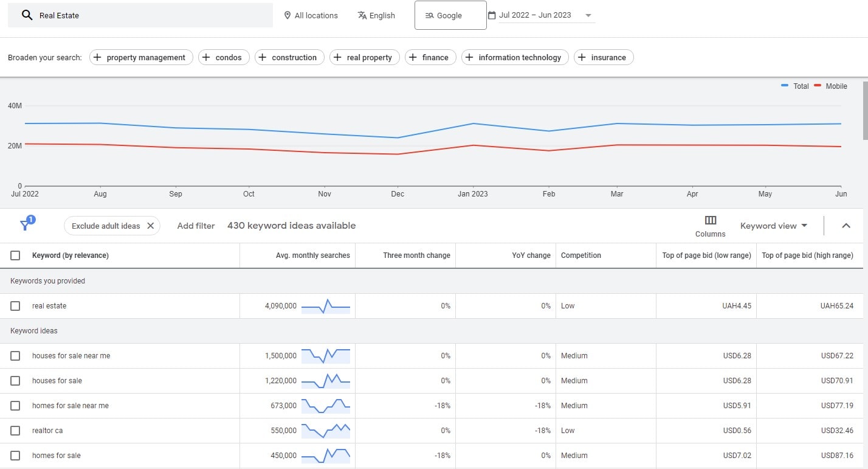Image resolution: width=868 pixels, height=469 pixels.
Task: Check the homes for sale row
Action: coord(15,456)
